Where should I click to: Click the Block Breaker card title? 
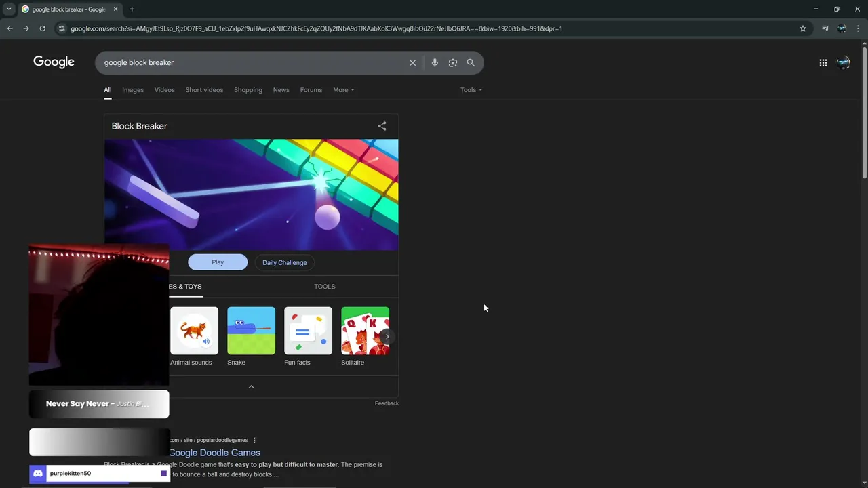[x=139, y=126]
